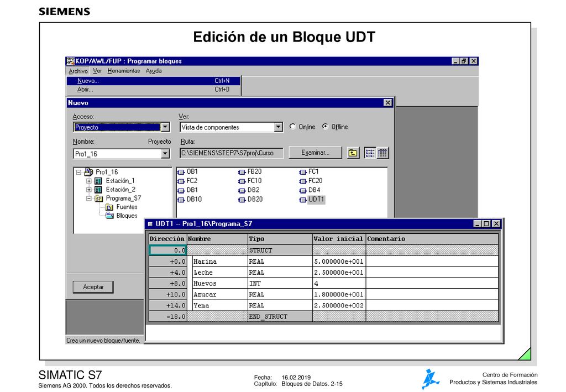Click the STRUCT type cell
The width and height of the screenshot is (566, 392).
point(280,250)
